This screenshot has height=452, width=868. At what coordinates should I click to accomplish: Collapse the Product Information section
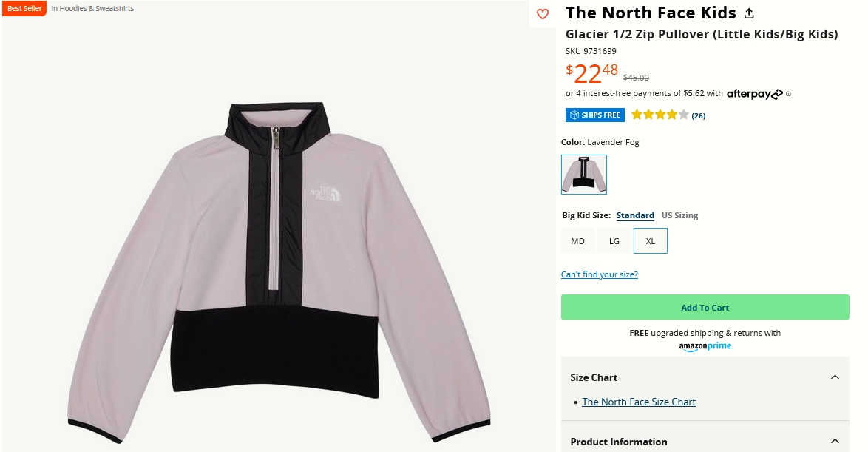click(x=835, y=442)
